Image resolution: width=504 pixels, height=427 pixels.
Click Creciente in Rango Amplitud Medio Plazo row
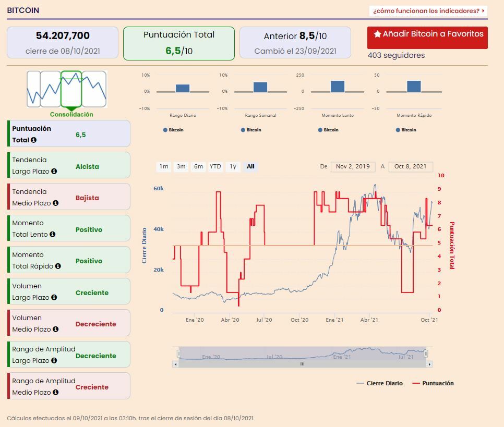(92, 387)
